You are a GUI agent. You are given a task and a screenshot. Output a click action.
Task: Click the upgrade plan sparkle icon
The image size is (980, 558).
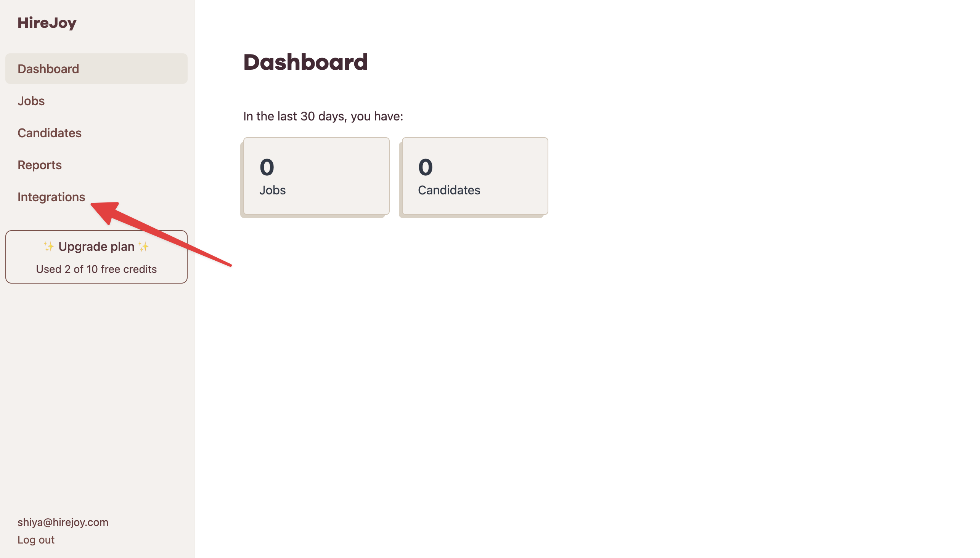48,246
